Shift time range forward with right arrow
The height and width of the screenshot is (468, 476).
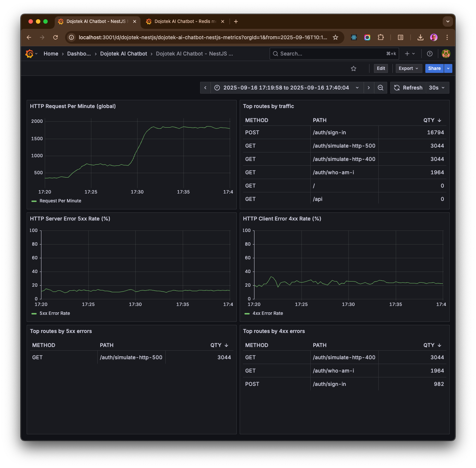click(368, 88)
